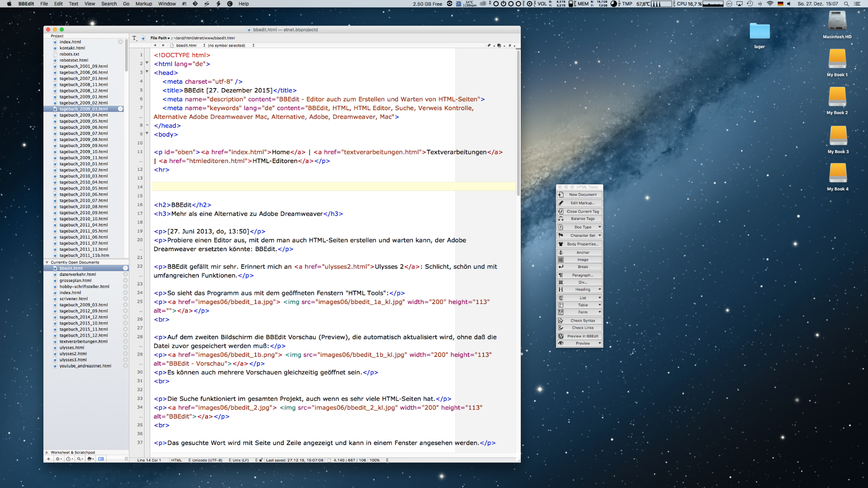Screen dimensions: 868x488
Task: Insert a Break tag via HTML Tools
Action: (579, 267)
